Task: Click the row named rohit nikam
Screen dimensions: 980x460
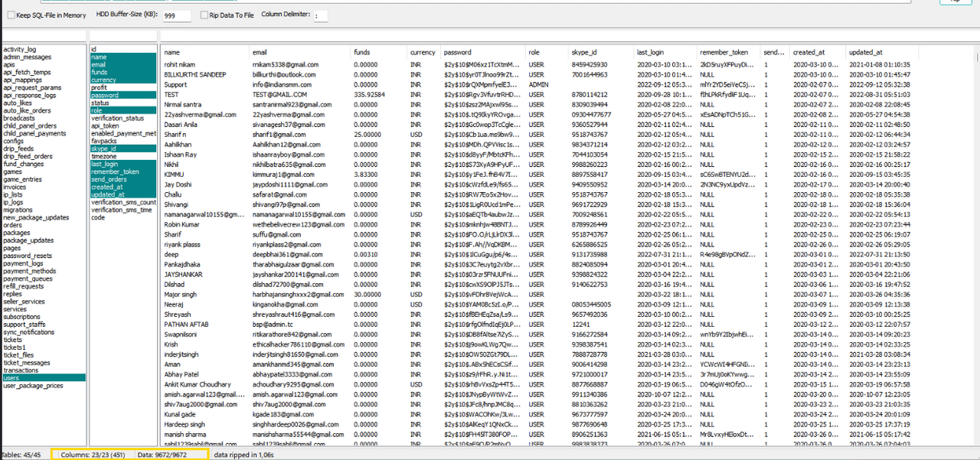Action: click(181, 65)
